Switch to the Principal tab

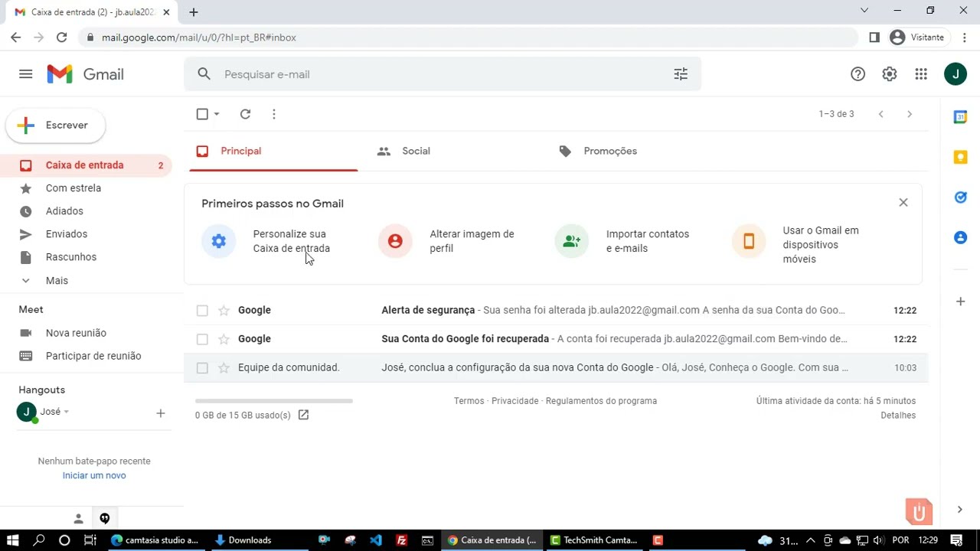pyautogui.click(x=273, y=151)
